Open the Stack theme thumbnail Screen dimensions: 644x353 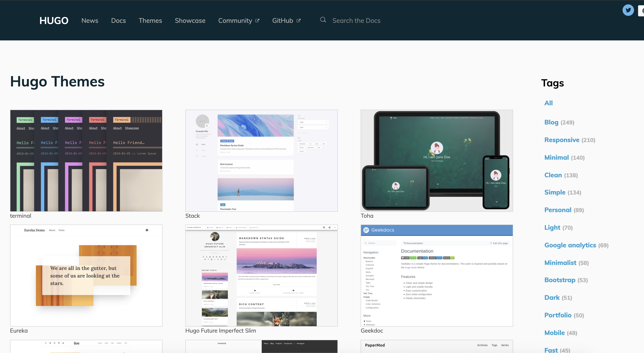pos(262,160)
